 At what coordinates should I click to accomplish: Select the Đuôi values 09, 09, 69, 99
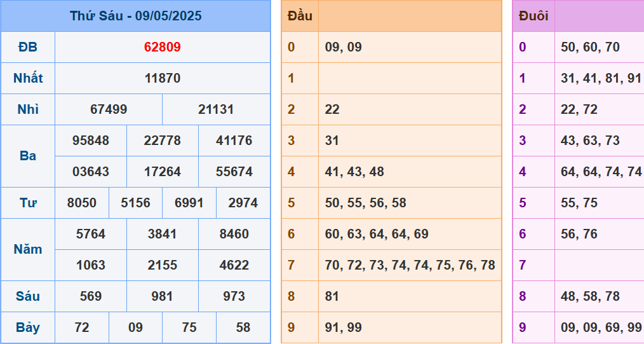(601, 327)
